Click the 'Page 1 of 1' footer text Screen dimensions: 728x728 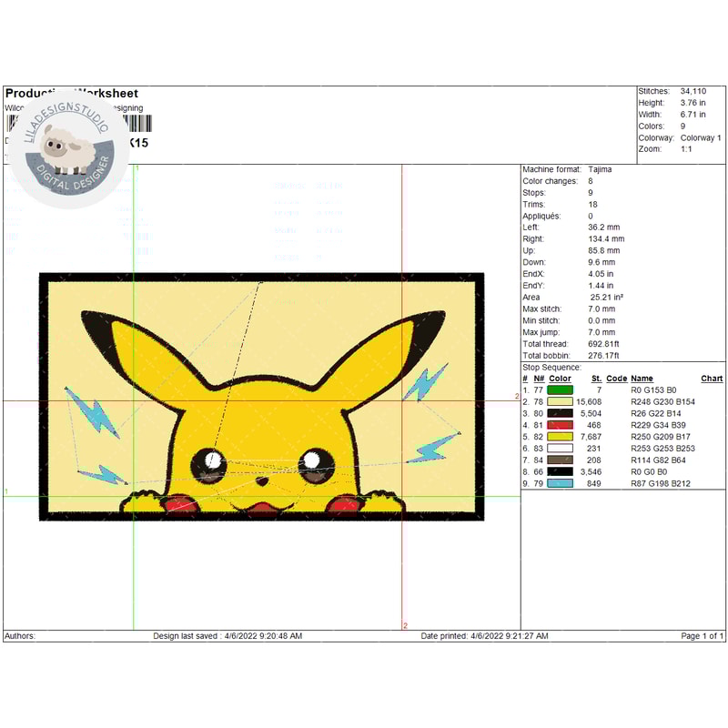coord(703,636)
